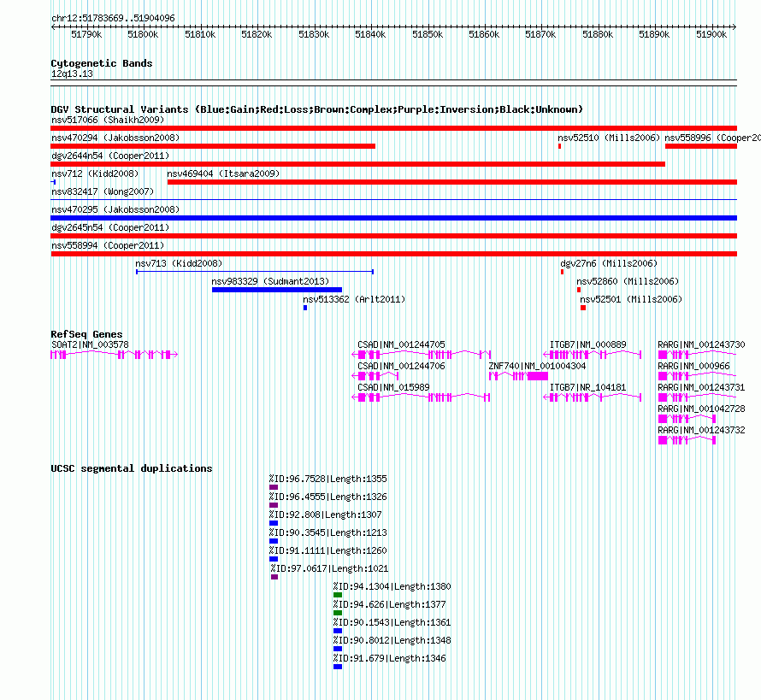Click the nsv513362 (Arlt2011) label

354,299
